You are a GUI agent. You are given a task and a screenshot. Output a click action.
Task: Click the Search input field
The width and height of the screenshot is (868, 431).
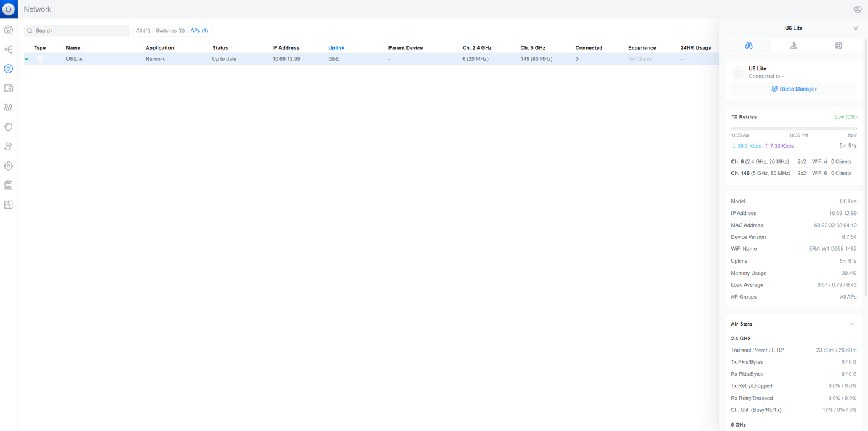tap(77, 30)
